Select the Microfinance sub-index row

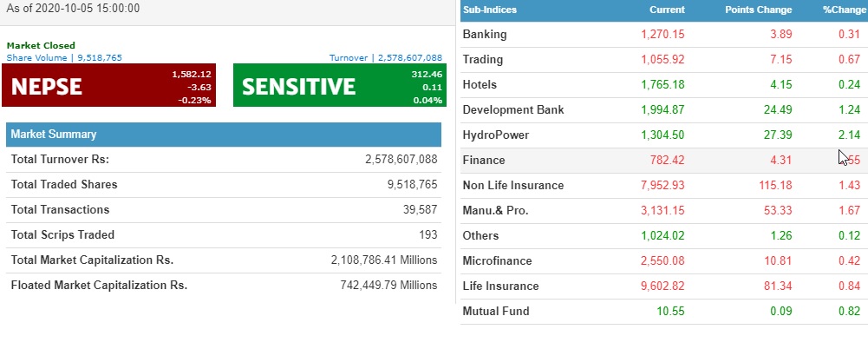pos(663,261)
